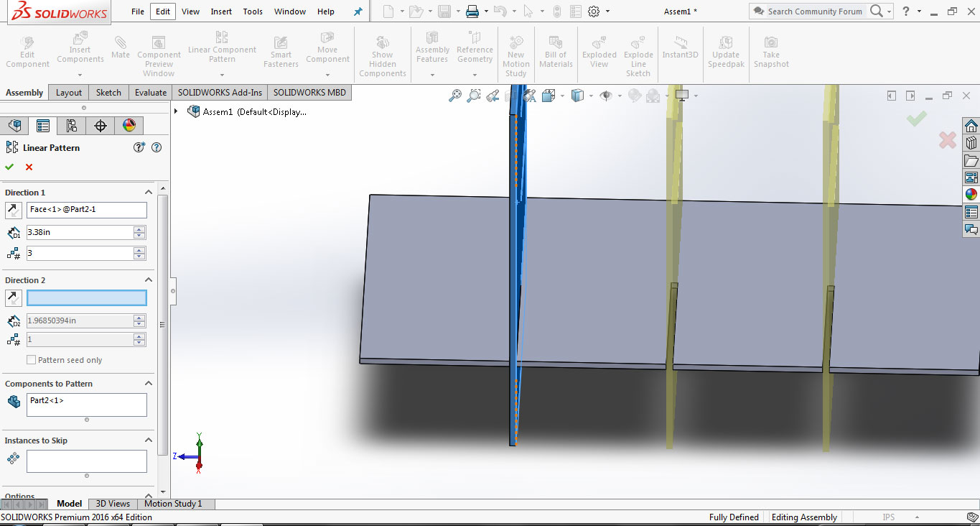980x526 pixels.
Task: Open Insert Components dropdown arrow
Action: 80,75
